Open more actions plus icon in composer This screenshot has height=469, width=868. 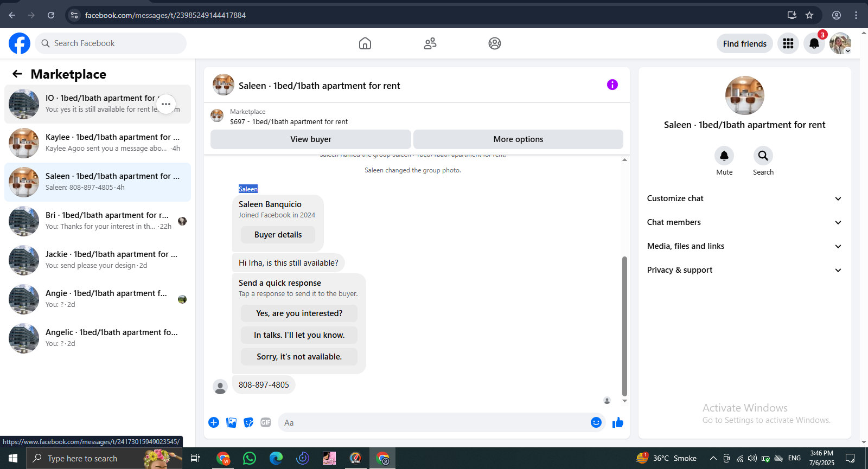[x=214, y=422]
